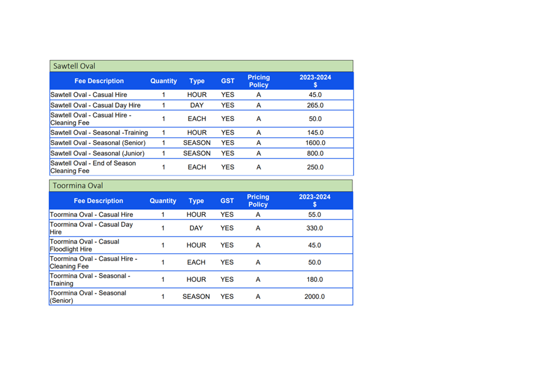Click 'Sawtell Oval - Casual Hire - Cleaning Fee'

[x=91, y=119]
